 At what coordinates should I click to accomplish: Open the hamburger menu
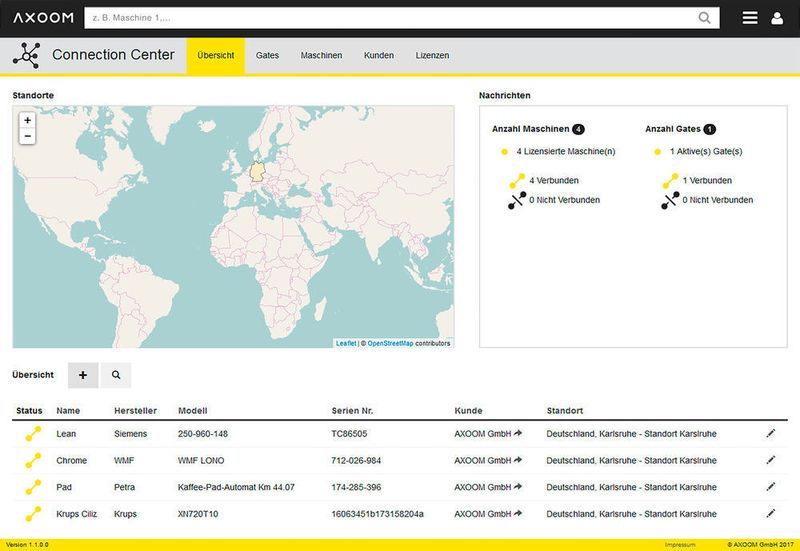(x=749, y=18)
